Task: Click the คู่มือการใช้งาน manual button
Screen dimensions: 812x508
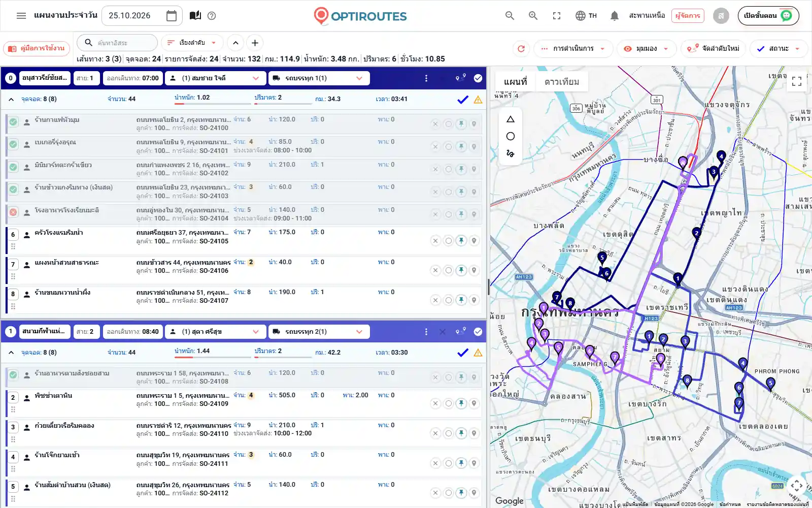Action: click(x=37, y=48)
